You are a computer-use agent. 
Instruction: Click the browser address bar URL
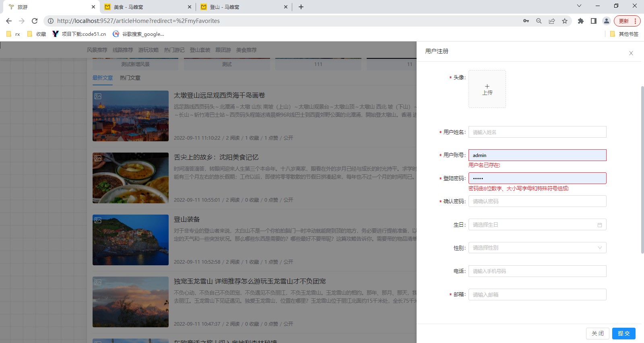point(138,21)
